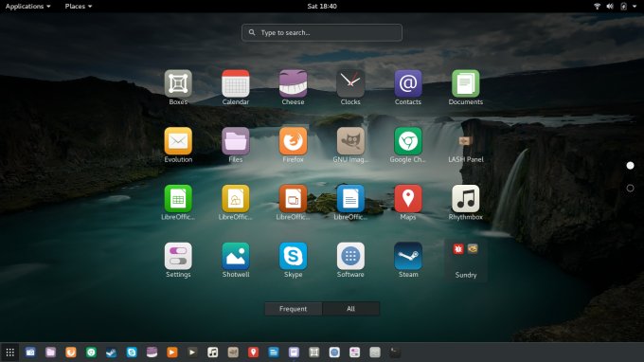
Task: Launch Maps from the app grid
Action: (x=408, y=199)
